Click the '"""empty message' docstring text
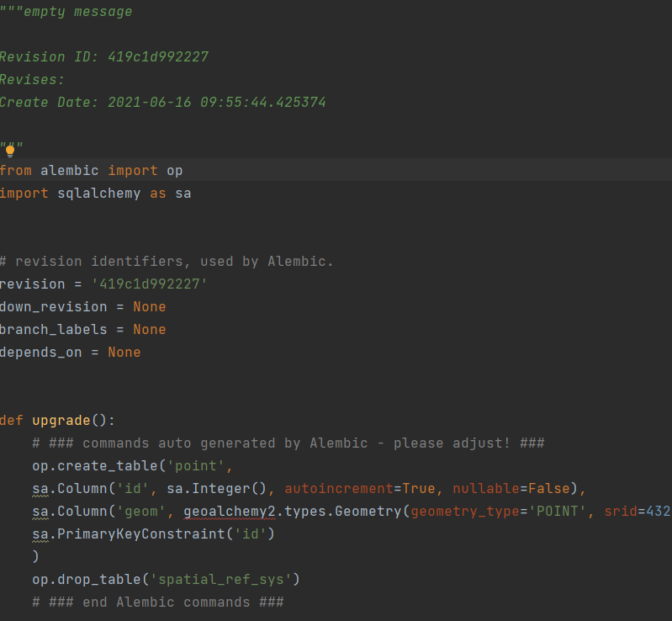Viewport: 672px width, 621px height. click(66, 11)
